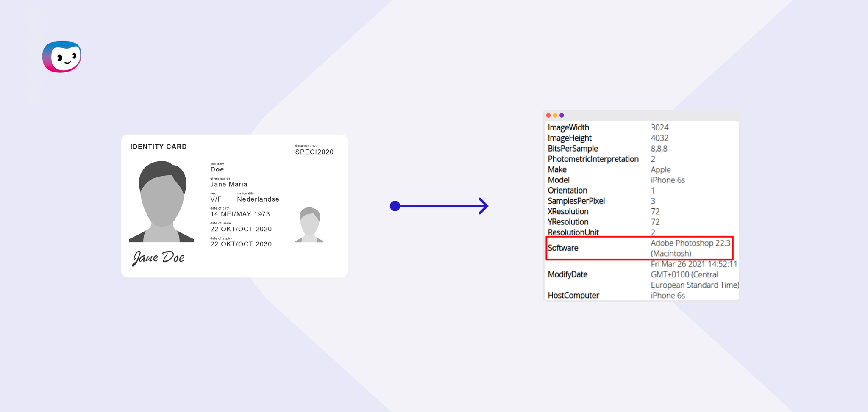This screenshot has width=868, height=412.
Task: Select the small ghost portrait on the identity card
Action: click(309, 224)
